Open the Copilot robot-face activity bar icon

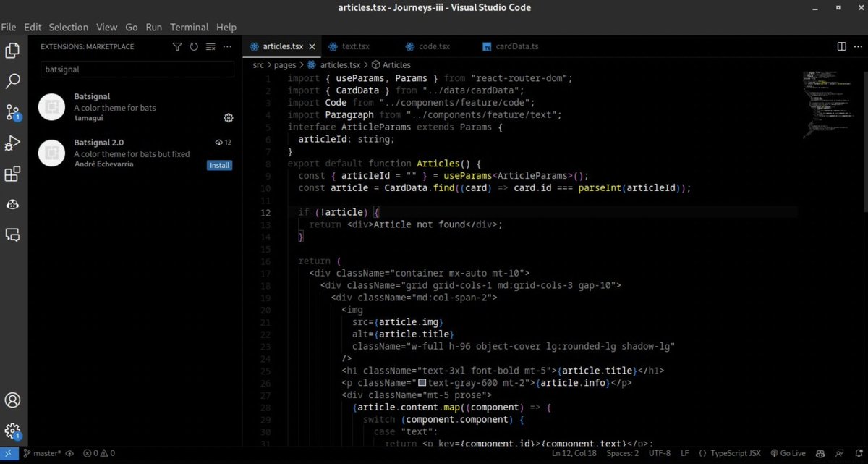click(12, 205)
